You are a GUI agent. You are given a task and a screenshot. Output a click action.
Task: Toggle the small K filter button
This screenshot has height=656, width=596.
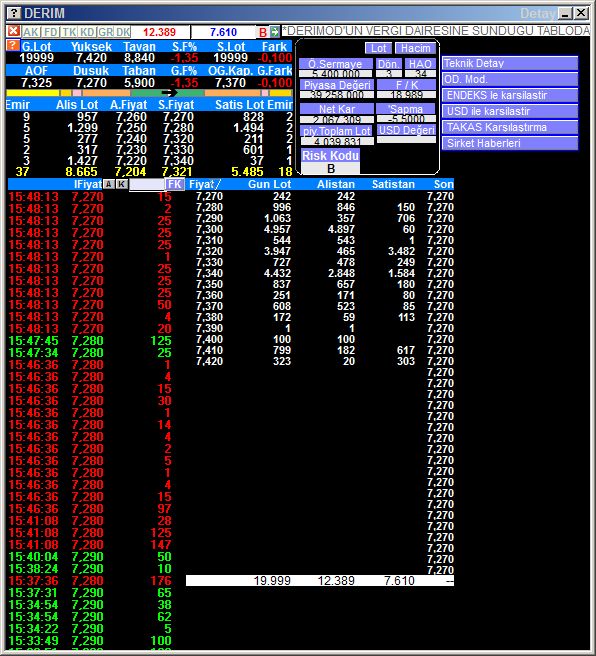point(122,184)
